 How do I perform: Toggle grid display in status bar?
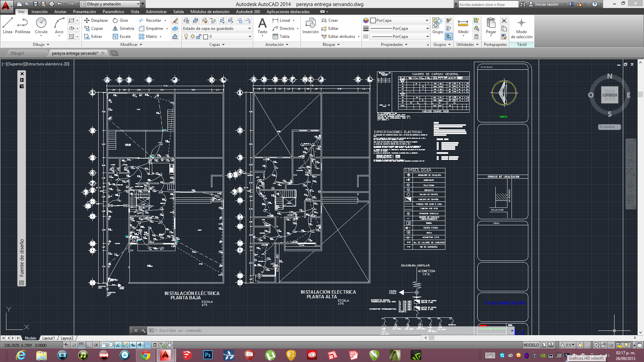coord(81,345)
